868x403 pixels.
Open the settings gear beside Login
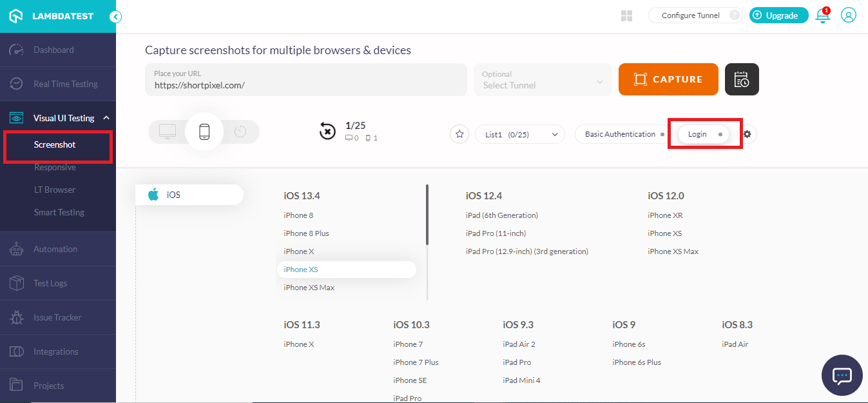(746, 133)
